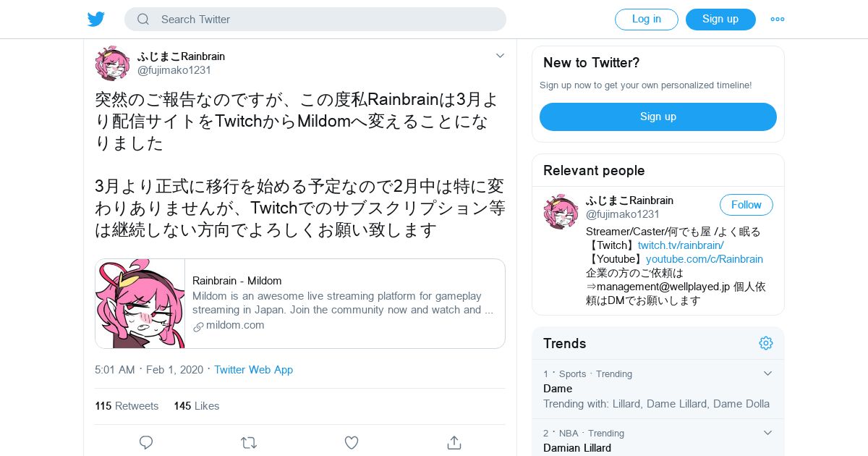Click the Twitter Web App source link

(x=253, y=370)
